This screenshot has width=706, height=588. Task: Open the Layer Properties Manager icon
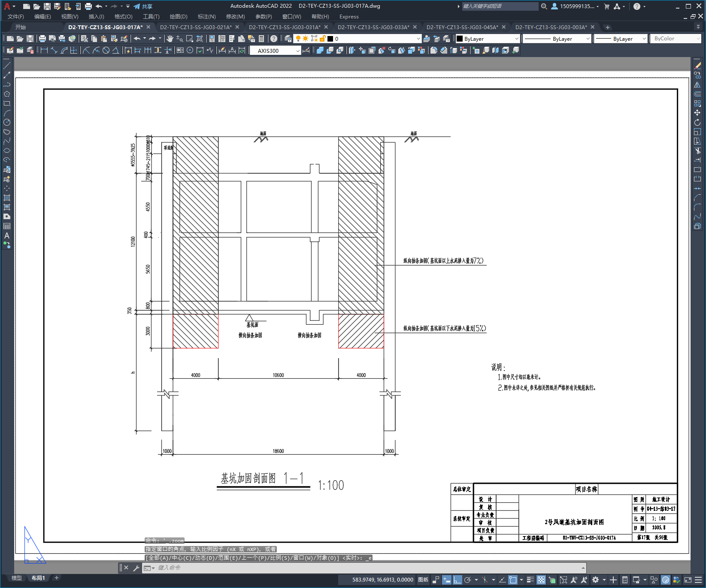click(x=288, y=39)
